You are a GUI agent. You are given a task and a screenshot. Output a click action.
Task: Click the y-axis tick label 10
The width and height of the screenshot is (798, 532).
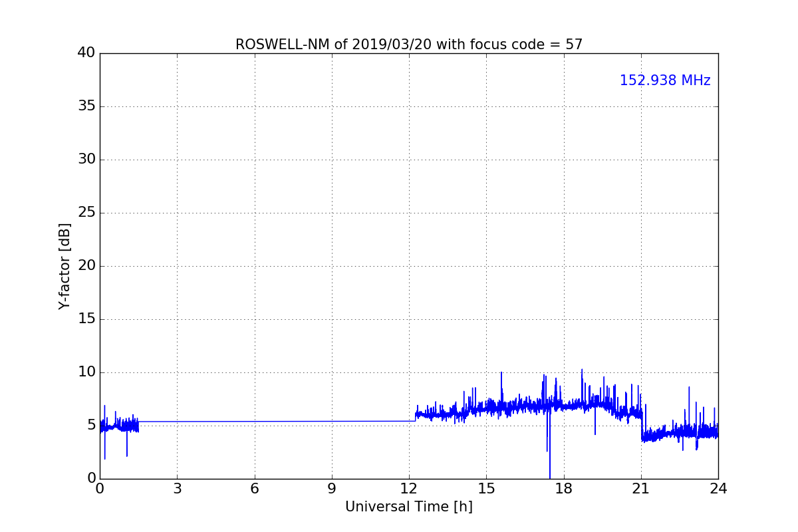86,372
